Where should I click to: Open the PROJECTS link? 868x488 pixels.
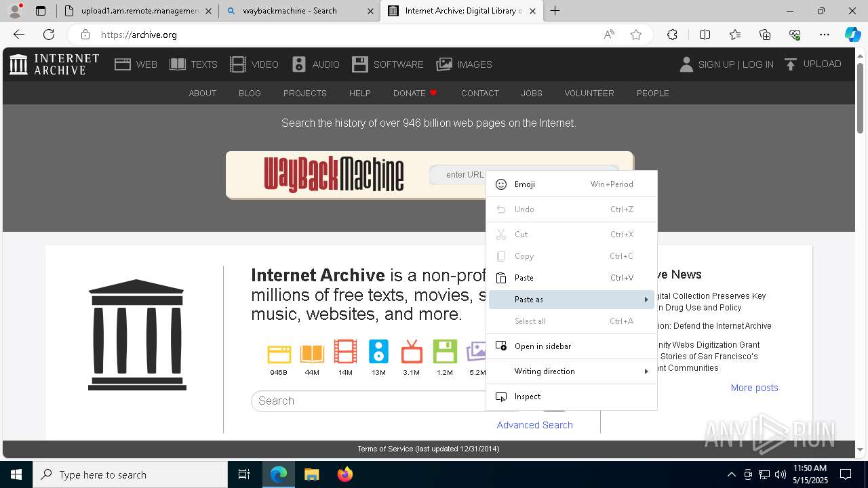pyautogui.click(x=305, y=94)
